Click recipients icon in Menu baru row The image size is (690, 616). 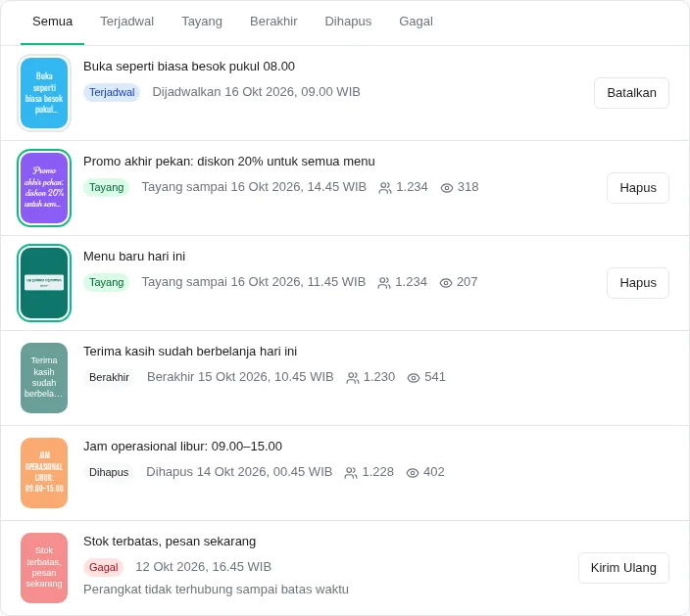(x=384, y=283)
